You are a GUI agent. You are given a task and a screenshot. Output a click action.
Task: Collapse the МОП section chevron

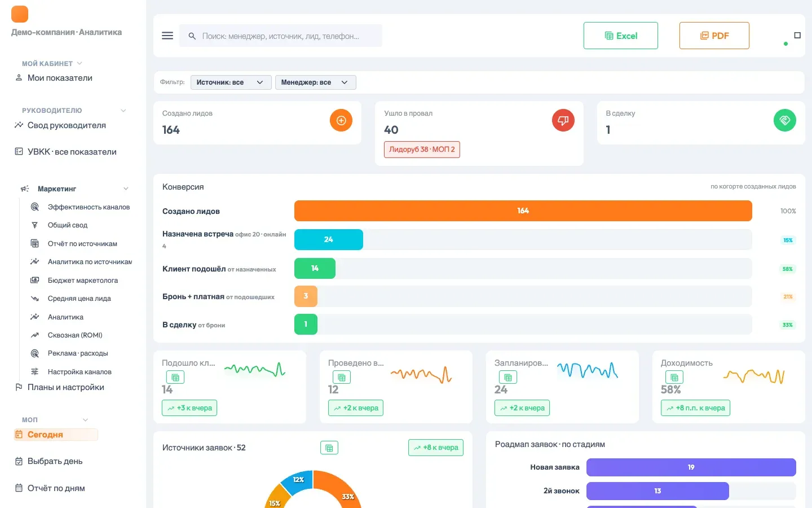click(x=86, y=420)
